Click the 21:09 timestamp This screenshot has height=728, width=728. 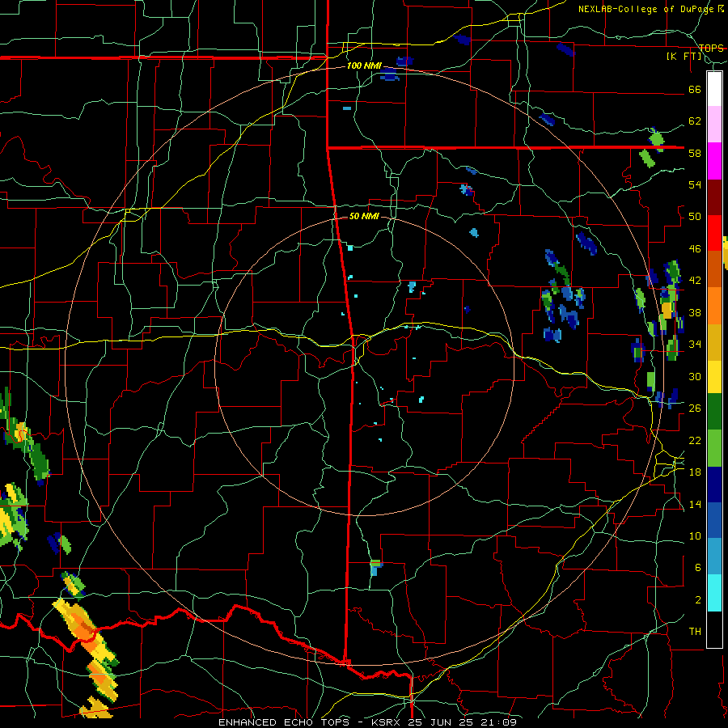pyautogui.click(x=498, y=722)
